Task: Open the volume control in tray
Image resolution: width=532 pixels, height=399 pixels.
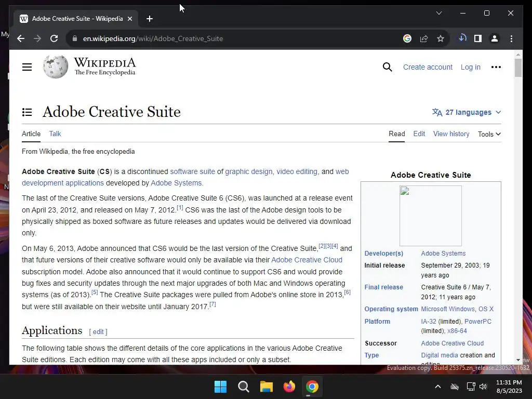Action: 483,387
